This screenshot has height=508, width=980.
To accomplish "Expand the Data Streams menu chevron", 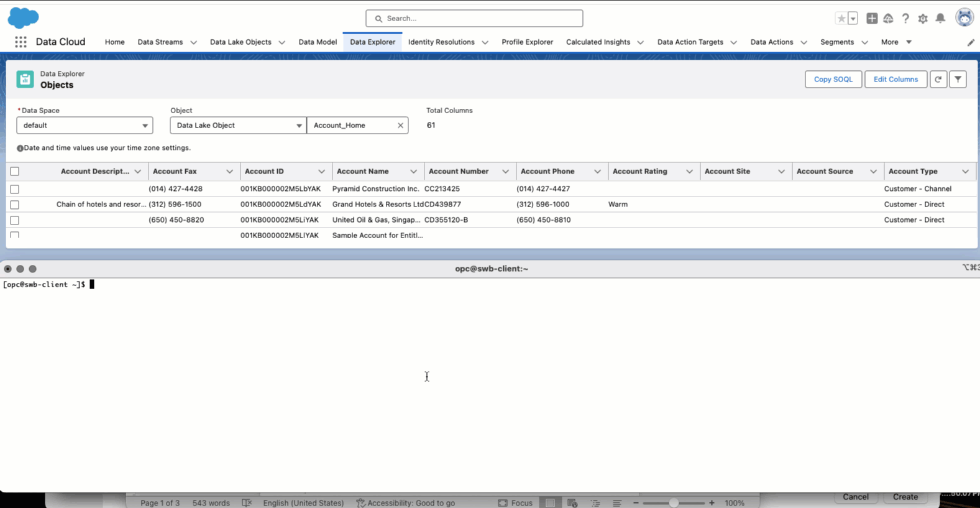I will (193, 42).
